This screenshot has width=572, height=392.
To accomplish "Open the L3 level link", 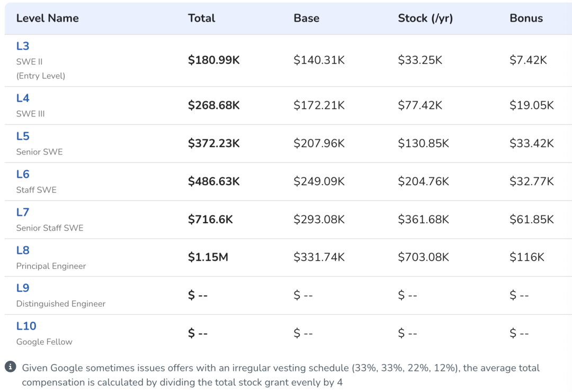I will (x=23, y=46).
